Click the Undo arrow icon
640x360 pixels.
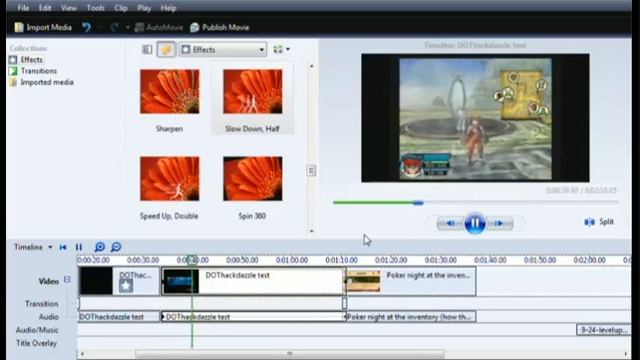pos(86,27)
